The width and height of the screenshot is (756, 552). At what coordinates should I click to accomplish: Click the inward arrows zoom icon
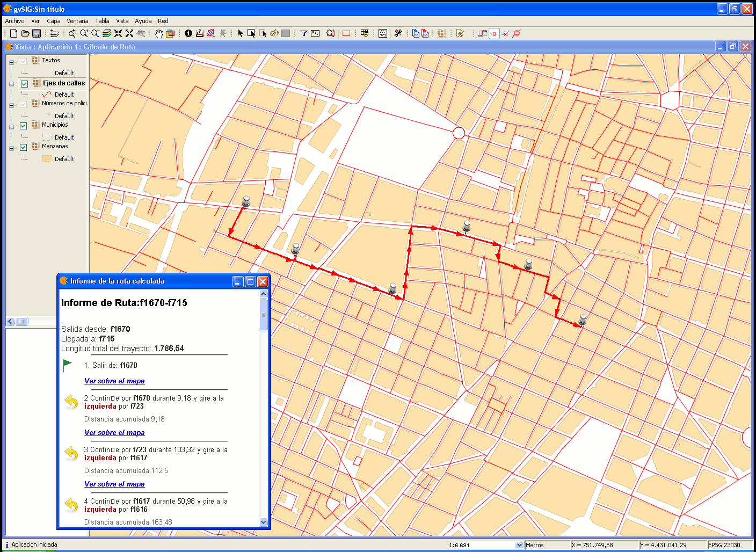point(118,33)
